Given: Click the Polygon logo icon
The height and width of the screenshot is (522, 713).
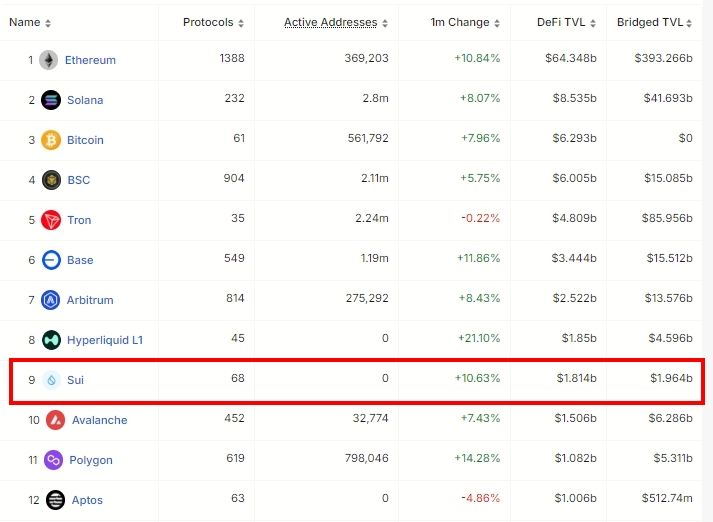Looking at the screenshot, I should 54,460.
